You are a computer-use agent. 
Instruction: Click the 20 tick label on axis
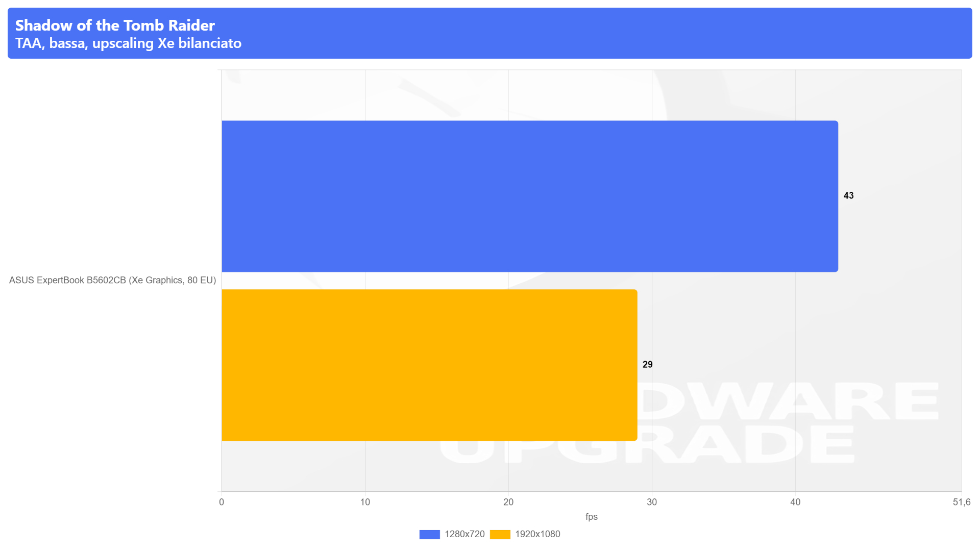(x=508, y=502)
